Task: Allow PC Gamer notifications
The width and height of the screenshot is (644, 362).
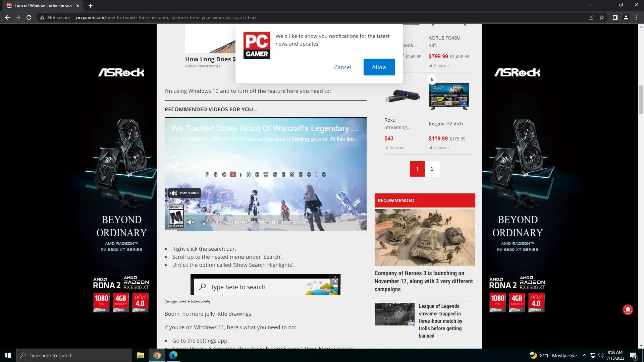Action: click(379, 67)
